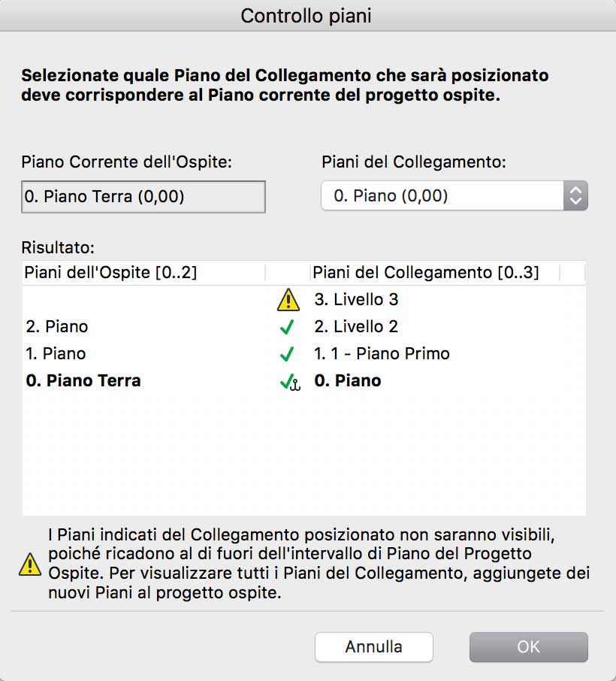Click the green checkmark beside Piano Primo

pos(286,354)
